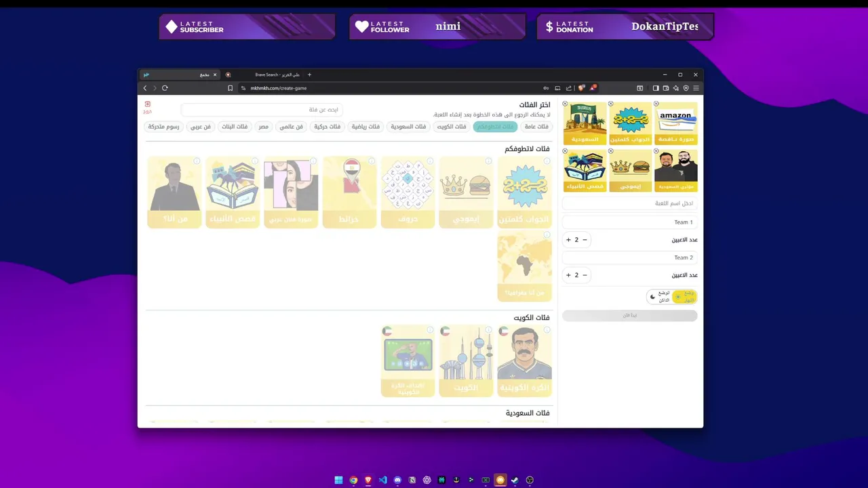Open Brave VPN icon
Screen dimensions: 868x488
pyautogui.click(x=686, y=88)
